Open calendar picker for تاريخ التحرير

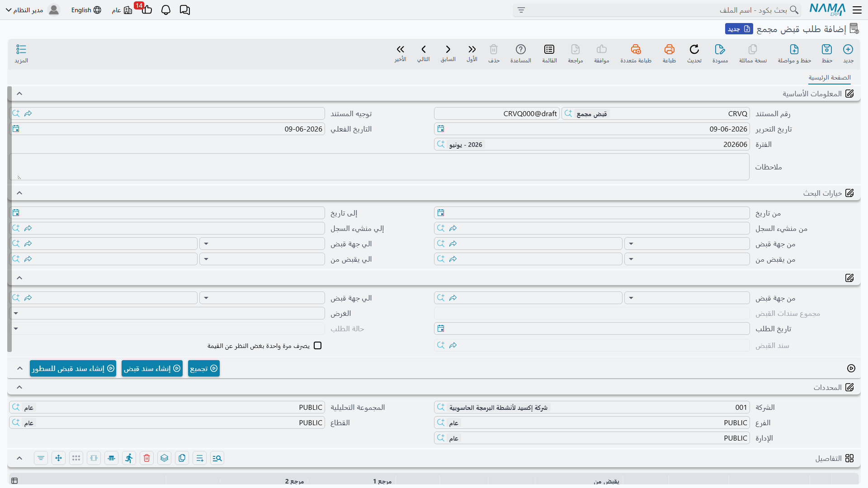point(441,129)
